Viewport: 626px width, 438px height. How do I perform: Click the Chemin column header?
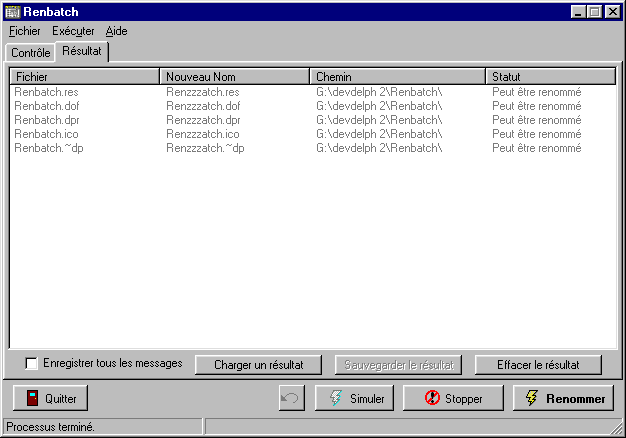click(398, 76)
